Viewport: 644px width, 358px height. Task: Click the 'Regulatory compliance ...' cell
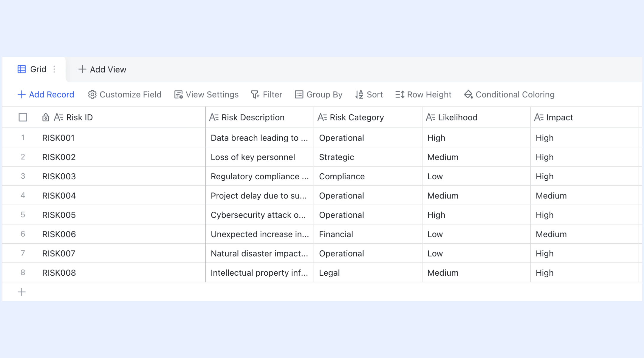tap(260, 176)
